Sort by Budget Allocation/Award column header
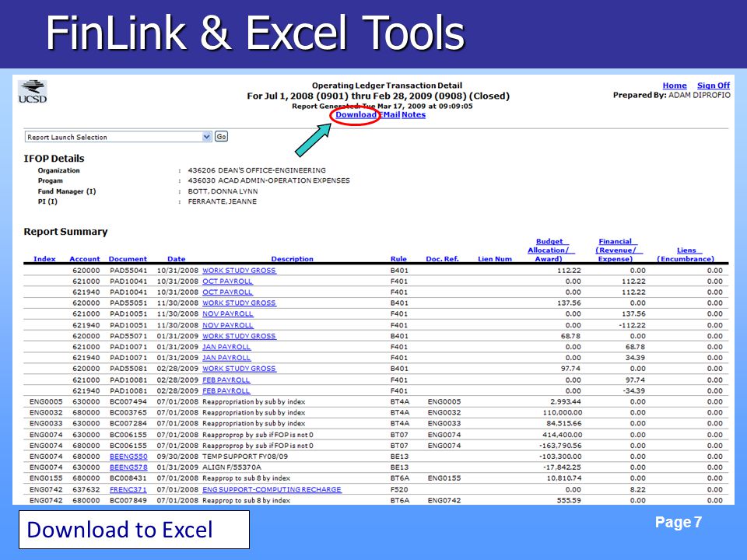 [x=550, y=250]
